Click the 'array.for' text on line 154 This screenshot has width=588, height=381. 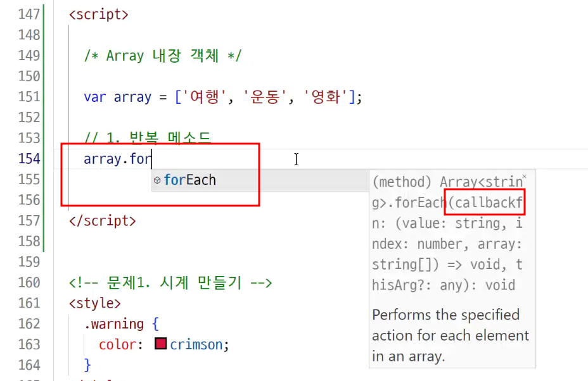pyautogui.click(x=118, y=159)
